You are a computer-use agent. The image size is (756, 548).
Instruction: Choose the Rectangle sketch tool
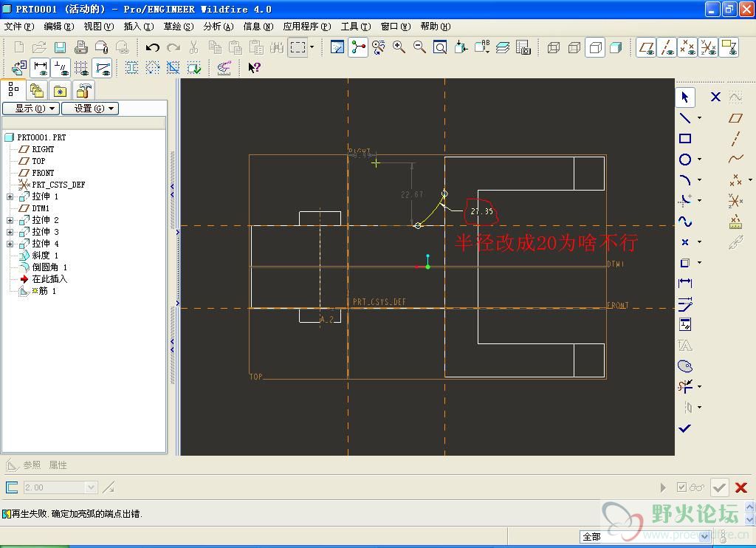click(685, 138)
